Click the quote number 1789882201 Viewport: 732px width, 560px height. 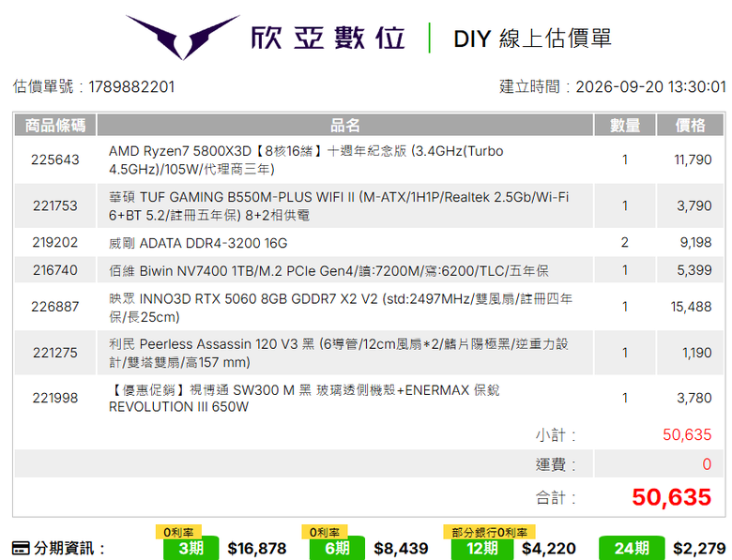point(131,87)
